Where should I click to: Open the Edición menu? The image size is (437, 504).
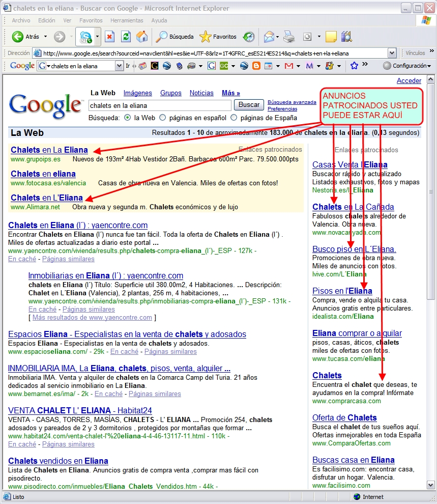point(47,20)
